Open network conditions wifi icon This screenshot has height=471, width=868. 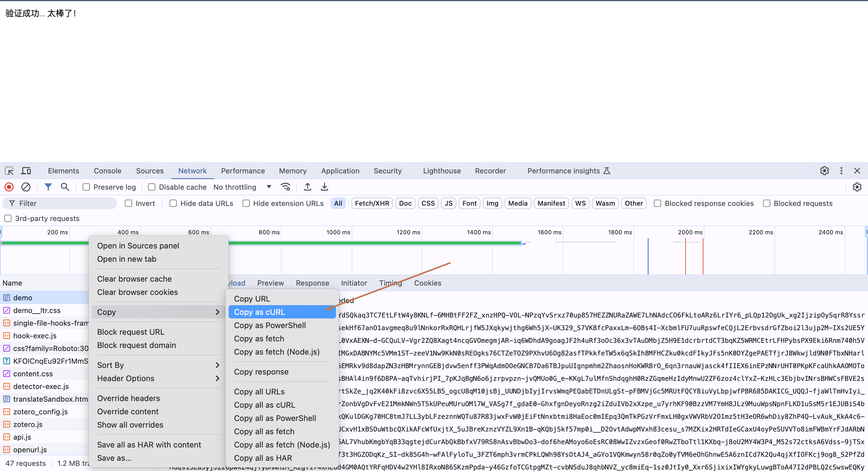tap(285, 187)
